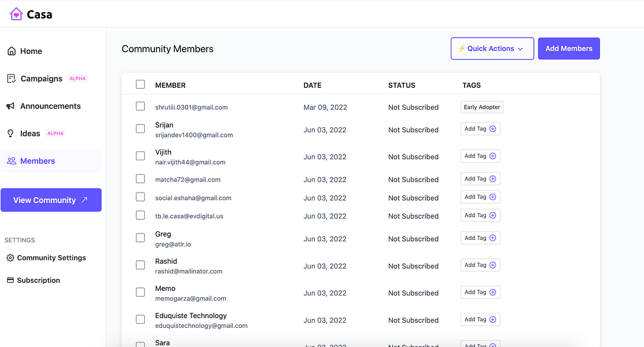644x347 pixels.
Task: Check the box next to Greg
Action: click(140, 238)
